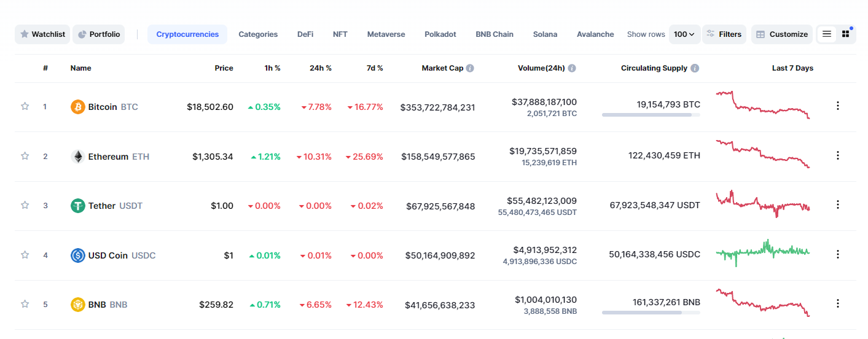Click the Ethereum logo icon
Image resolution: width=868 pixels, height=339 pixels.
[77, 157]
